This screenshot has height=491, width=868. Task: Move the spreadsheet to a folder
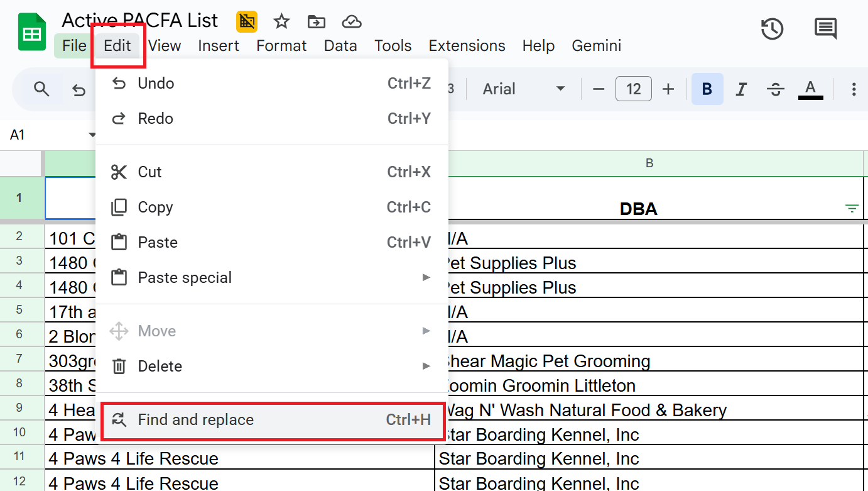point(316,21)
